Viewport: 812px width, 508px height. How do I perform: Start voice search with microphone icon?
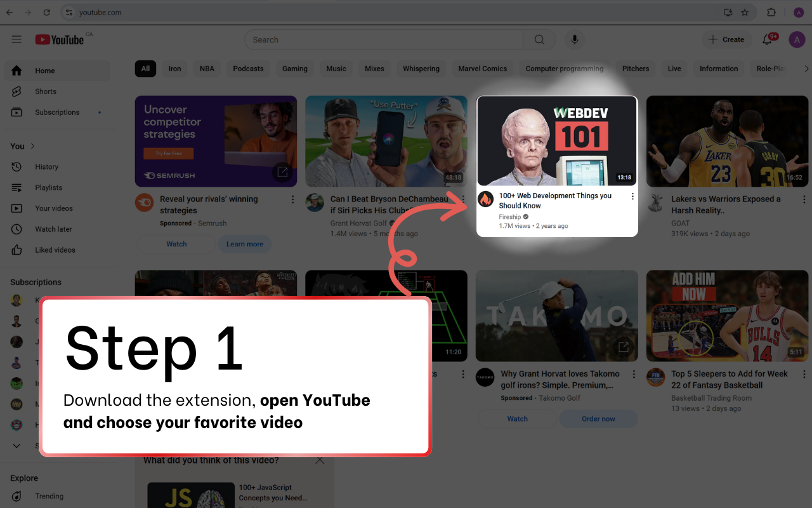click(575, 39)
